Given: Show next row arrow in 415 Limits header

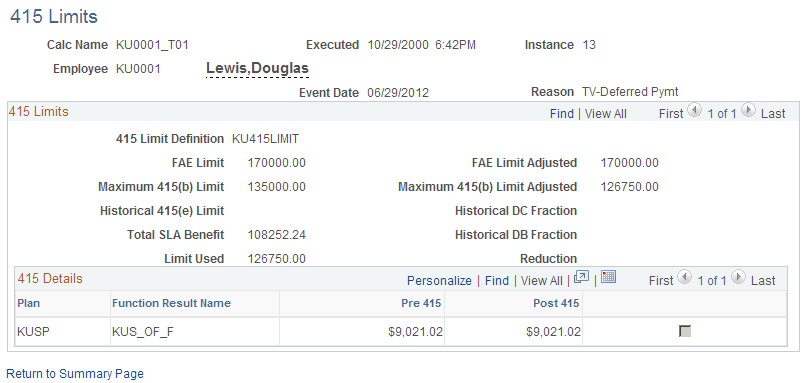Looking at the screenshot, I should click(749, 110).
